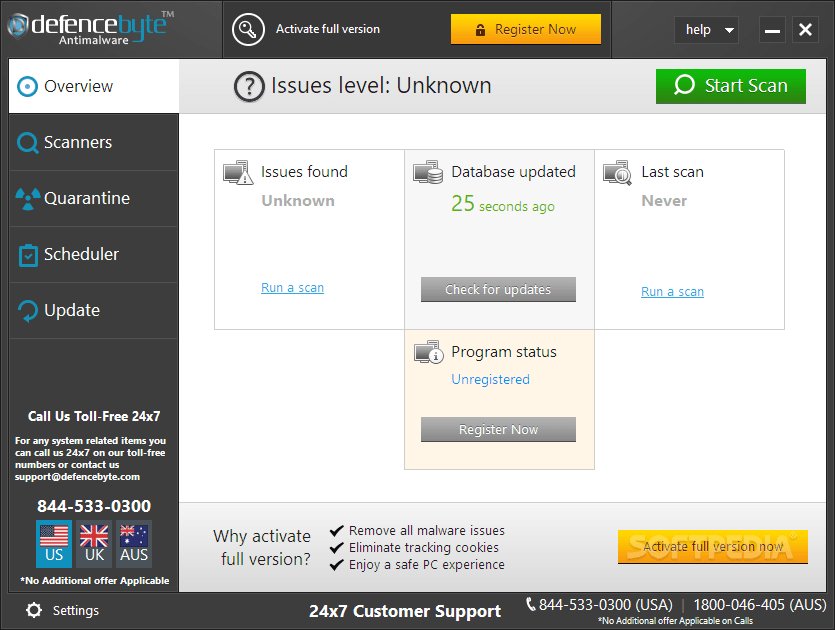Click Run a scan under Issues found

point(292,288)
